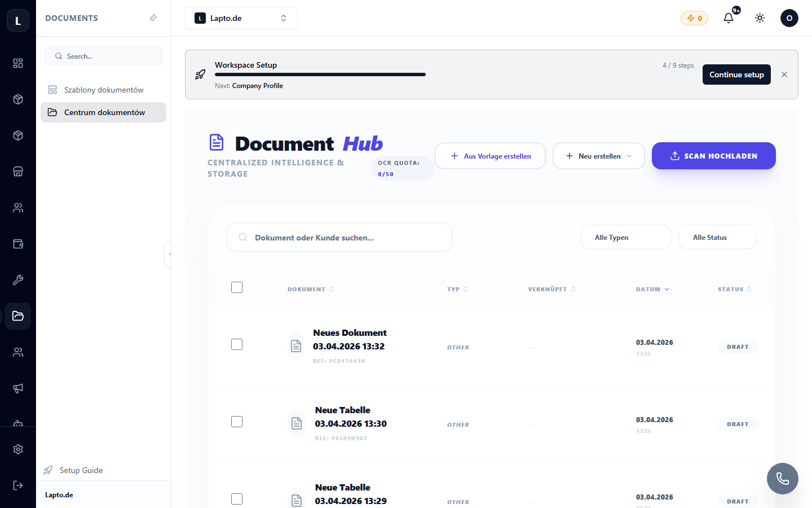This screenshot has height=508, width=812.
Task: Open the wallet icon in the left rail
Action: point(18,244)
